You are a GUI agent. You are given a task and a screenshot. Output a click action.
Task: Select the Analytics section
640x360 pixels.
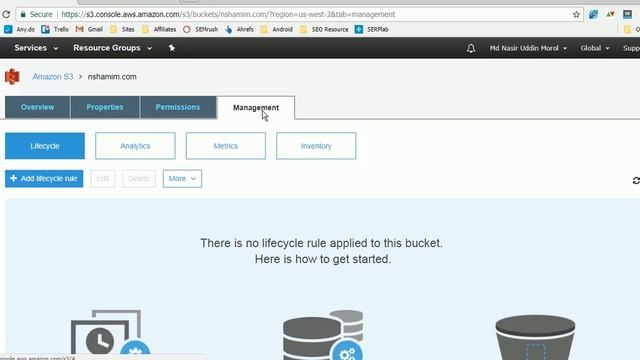tap(135, 146)
